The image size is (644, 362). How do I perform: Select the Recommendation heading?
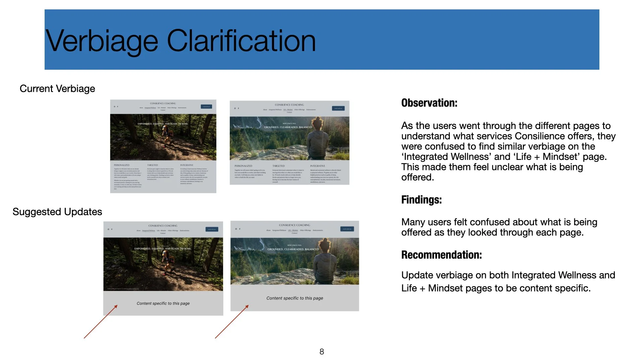441,255
